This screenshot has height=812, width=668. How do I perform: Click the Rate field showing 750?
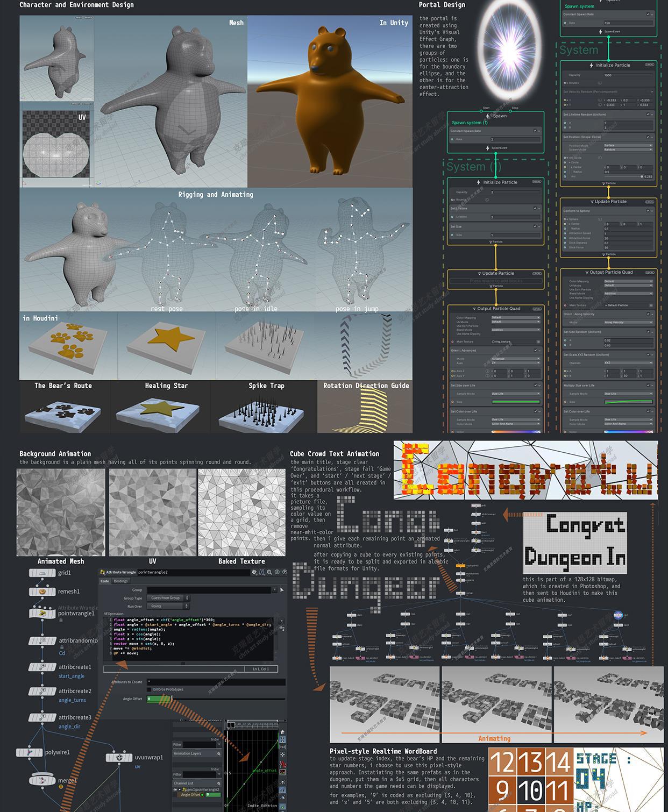click(628, 23)
